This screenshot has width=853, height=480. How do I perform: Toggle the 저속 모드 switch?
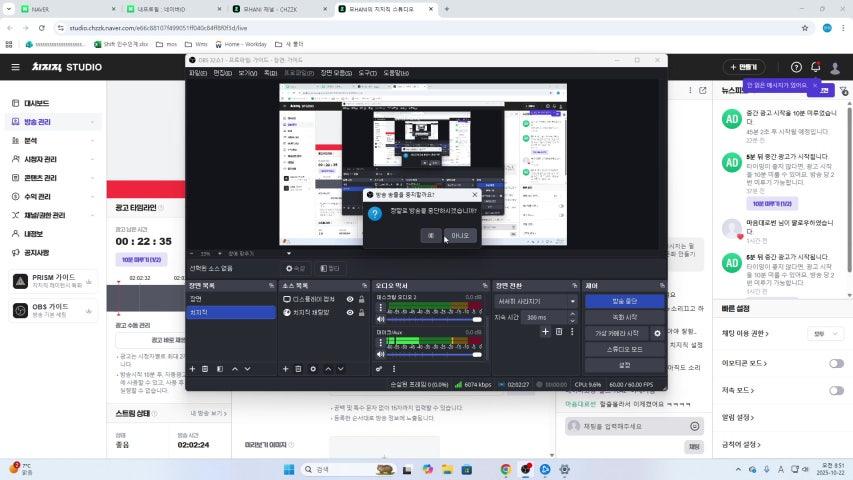[x=835, y=390]
